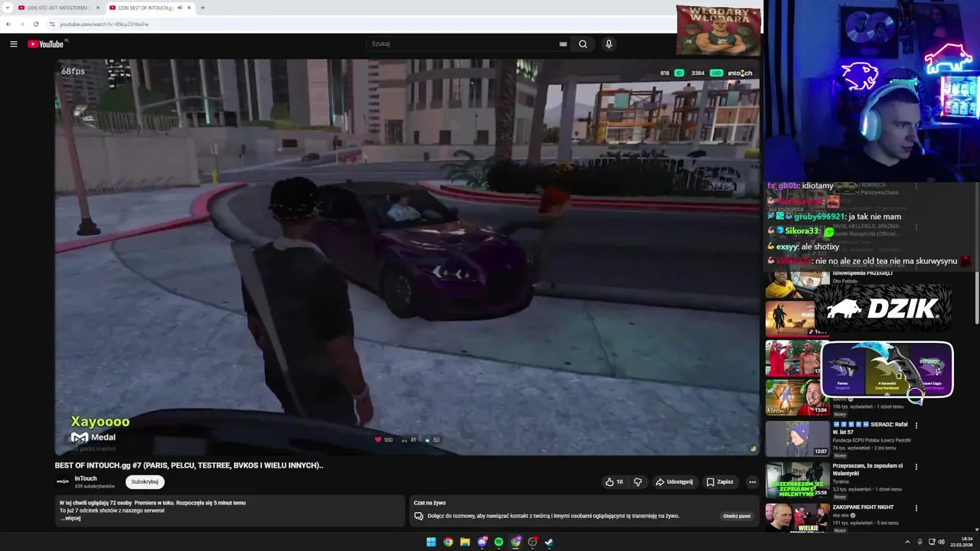Image resolution: width=980 pixels, height=551 pixels.
Task: Close the BEST OF INTOUCH.gg tab
Action: tap(189, 8)
